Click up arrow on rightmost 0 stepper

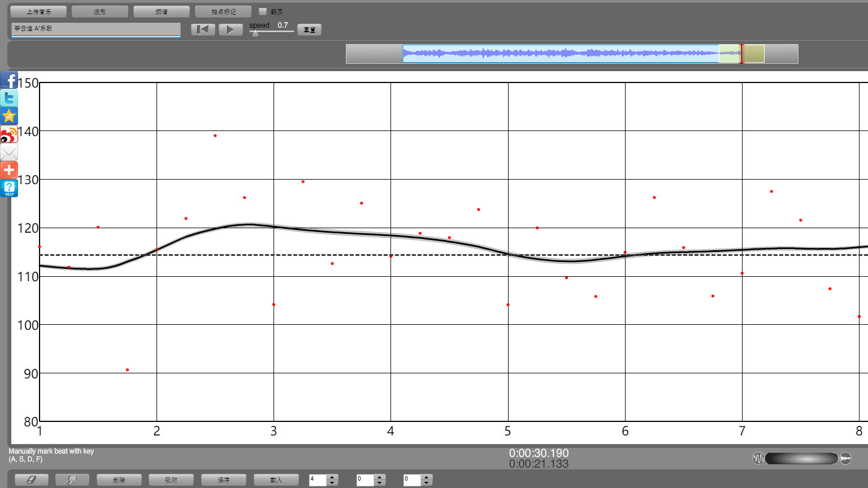427,477
